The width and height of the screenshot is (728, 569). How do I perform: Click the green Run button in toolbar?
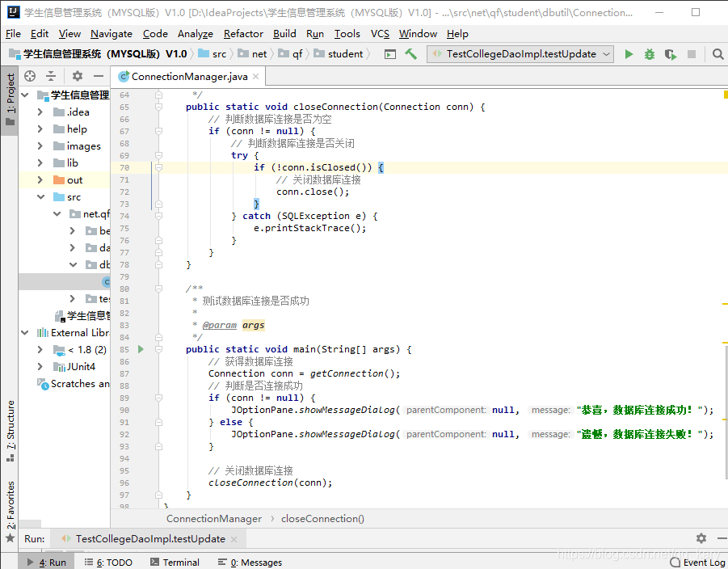click(629, 54)
